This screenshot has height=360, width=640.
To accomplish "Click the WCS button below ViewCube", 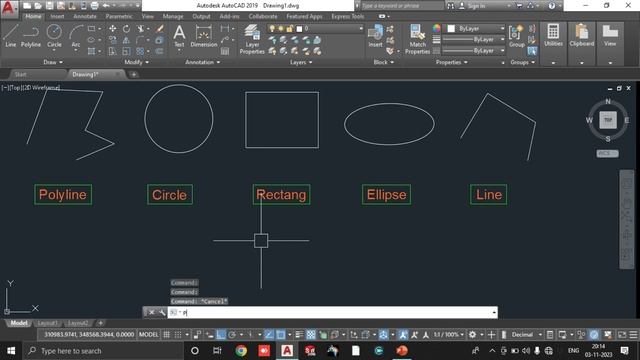I will [607, 153].
